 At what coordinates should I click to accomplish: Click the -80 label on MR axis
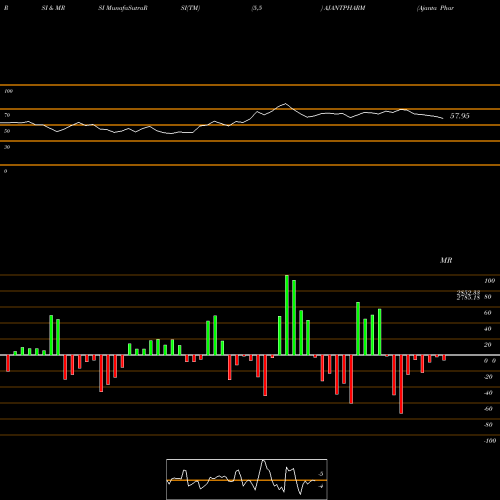click(488, 425)
